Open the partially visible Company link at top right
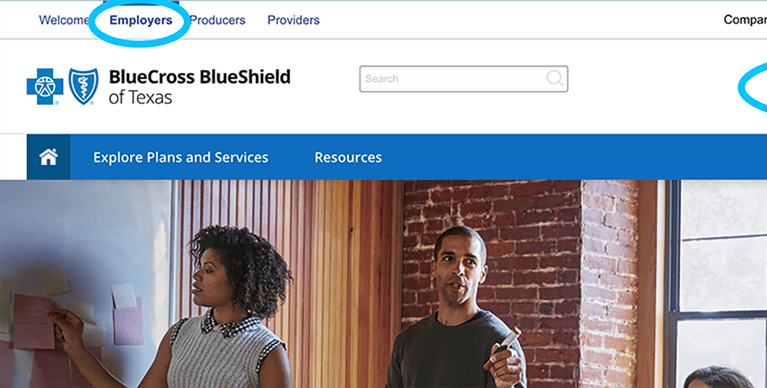 point(745,20)
